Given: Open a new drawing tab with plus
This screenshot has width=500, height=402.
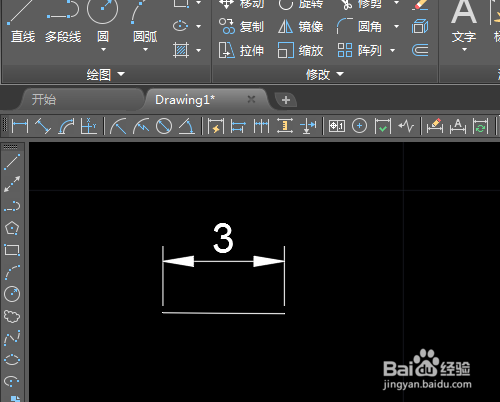Looking at the screenshot, I should 286,100.
